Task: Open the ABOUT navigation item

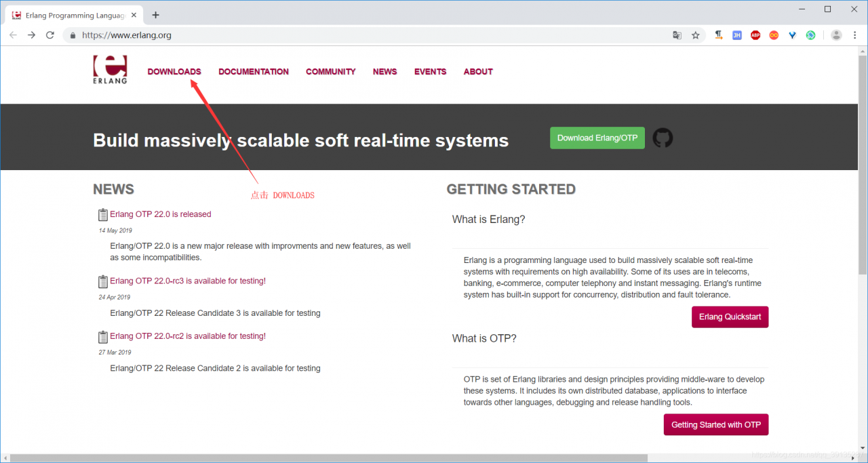Action: click(x=478, y=71)
